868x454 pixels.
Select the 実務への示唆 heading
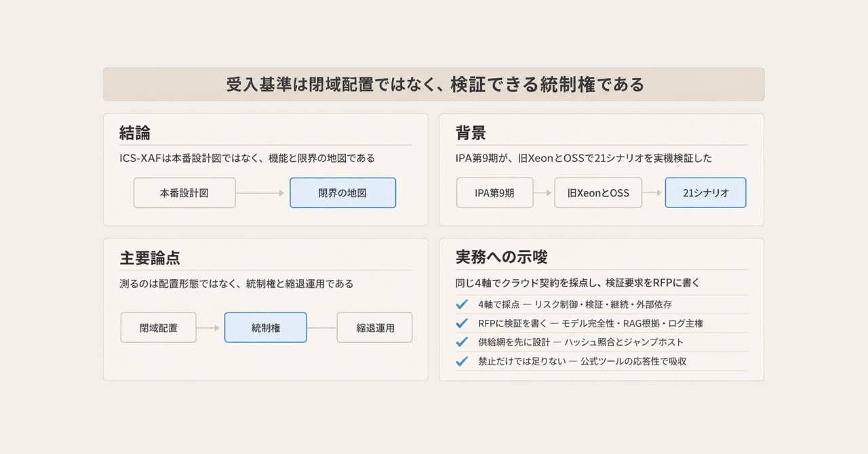[502, 258]
